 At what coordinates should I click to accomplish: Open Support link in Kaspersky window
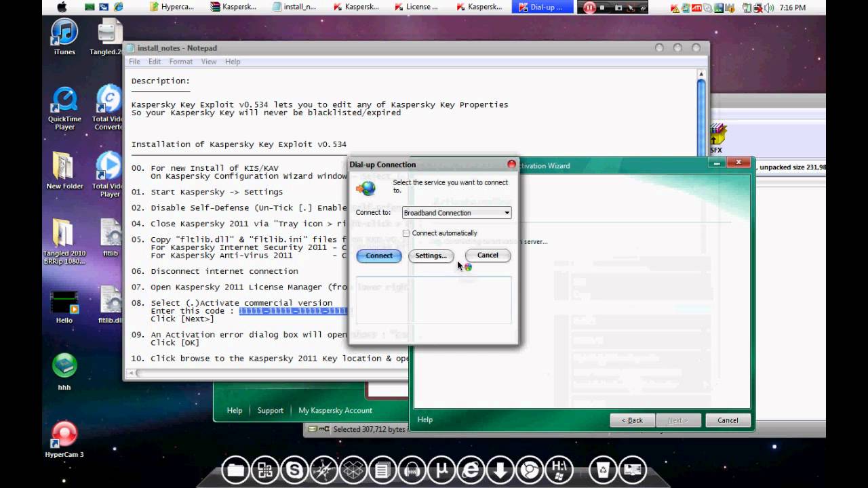(271, 410)
